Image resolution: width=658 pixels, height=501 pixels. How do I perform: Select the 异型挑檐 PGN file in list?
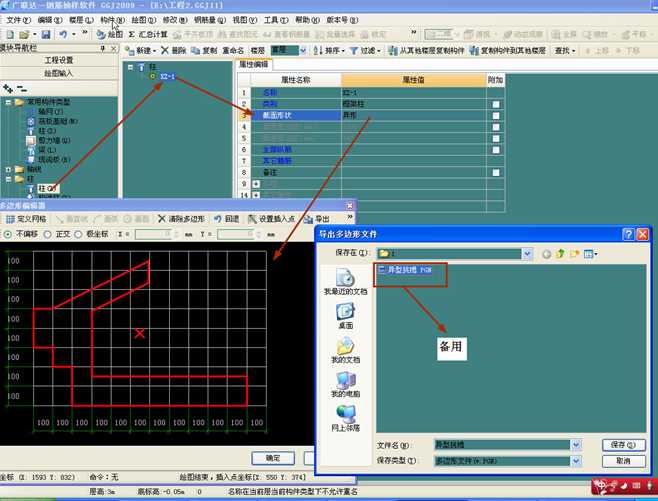(x=405, y=270)
